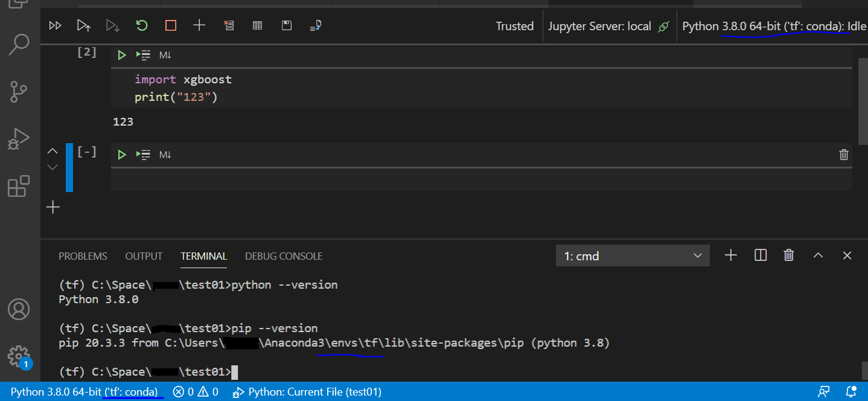Export the notebook via the toolbar

point(316,25)
